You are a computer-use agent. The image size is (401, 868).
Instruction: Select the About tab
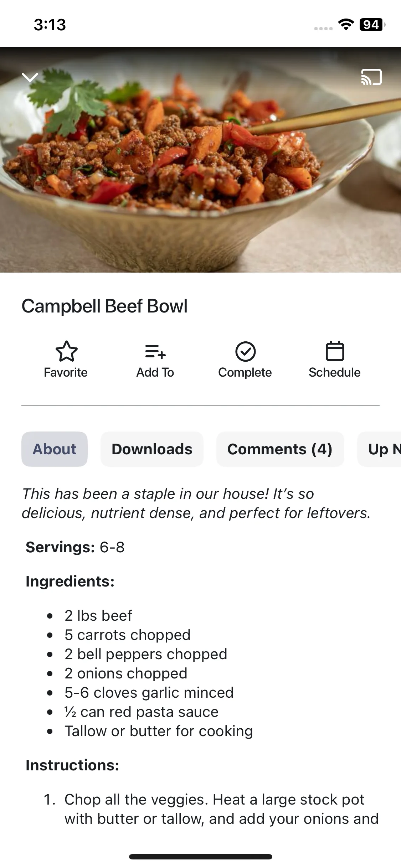[55, 449]
